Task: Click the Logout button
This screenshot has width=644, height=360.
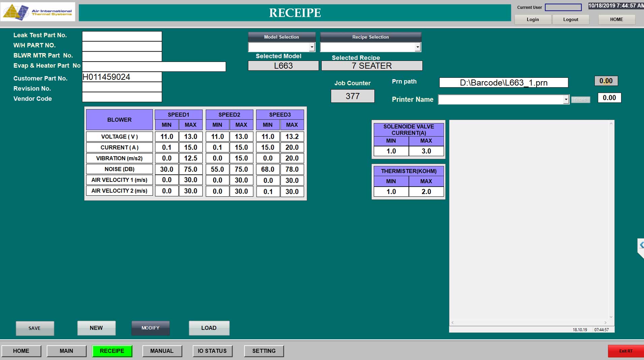Action: point(571,20)
